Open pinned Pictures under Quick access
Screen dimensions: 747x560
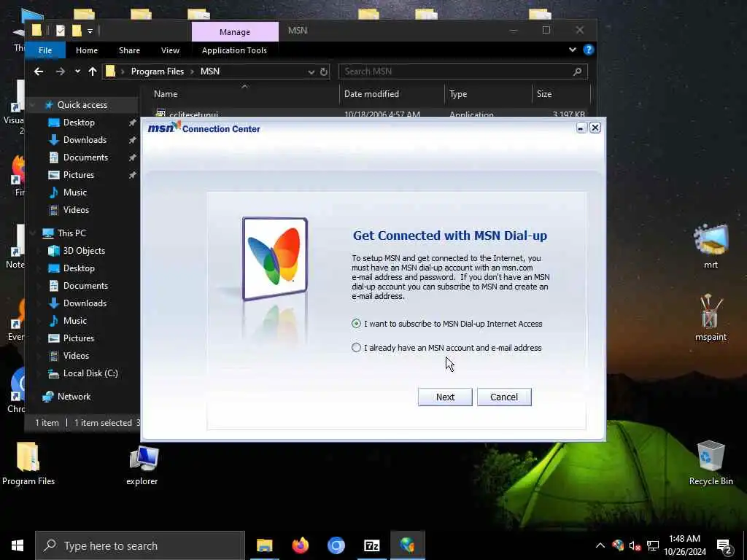coord(79,175)
